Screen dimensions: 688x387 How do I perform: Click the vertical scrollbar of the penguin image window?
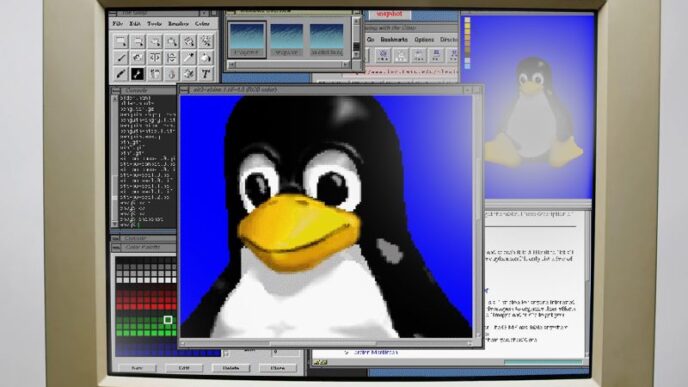(x=477, y=216)
